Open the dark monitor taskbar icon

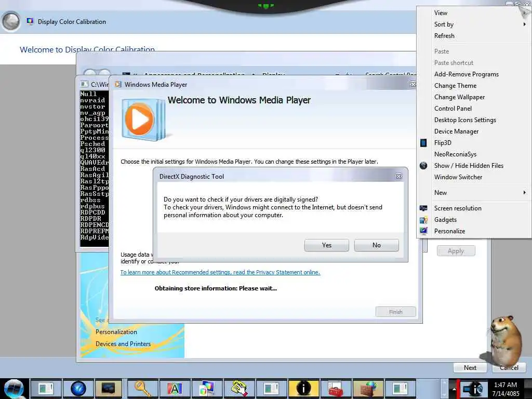(x=109, y=388)
